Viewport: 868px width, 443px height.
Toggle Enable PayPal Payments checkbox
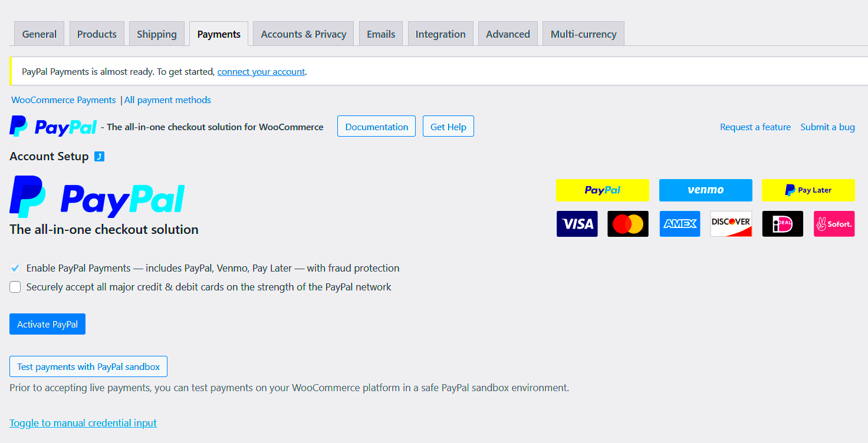tap(15, 269)
